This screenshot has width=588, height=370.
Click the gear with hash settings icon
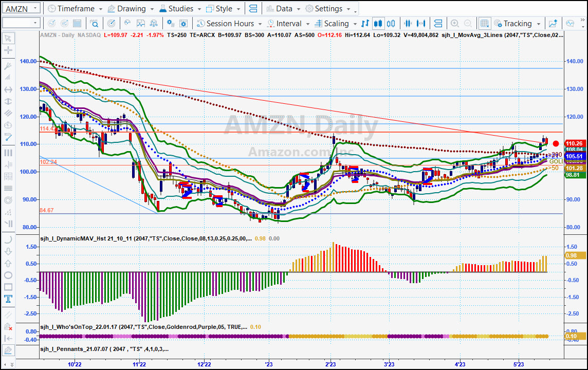(x=171, y=24)
